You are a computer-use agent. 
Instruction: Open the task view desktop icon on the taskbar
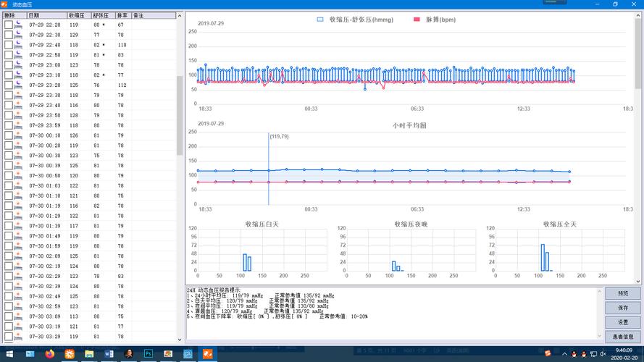pyautogui.click(x=30, y=353)
